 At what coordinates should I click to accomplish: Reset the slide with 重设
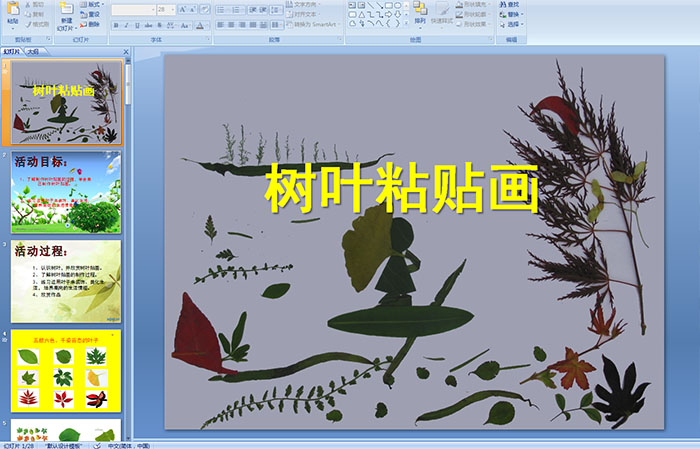coord(90,15)
